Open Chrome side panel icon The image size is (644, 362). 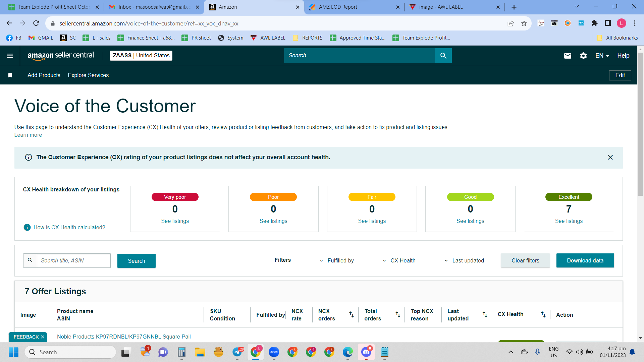608,23
